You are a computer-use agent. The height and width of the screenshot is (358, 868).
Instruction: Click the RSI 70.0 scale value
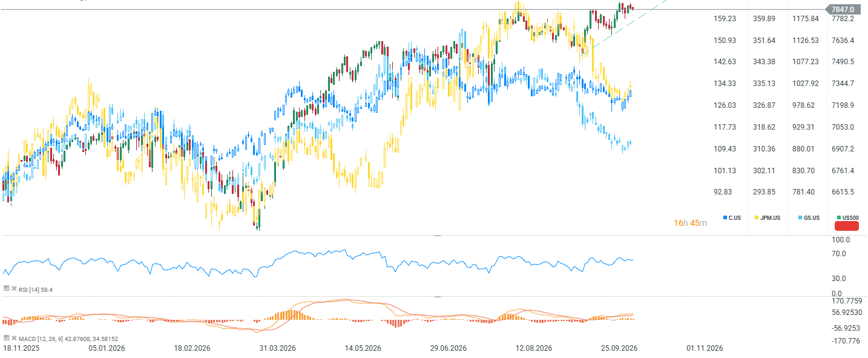(839, 253)
